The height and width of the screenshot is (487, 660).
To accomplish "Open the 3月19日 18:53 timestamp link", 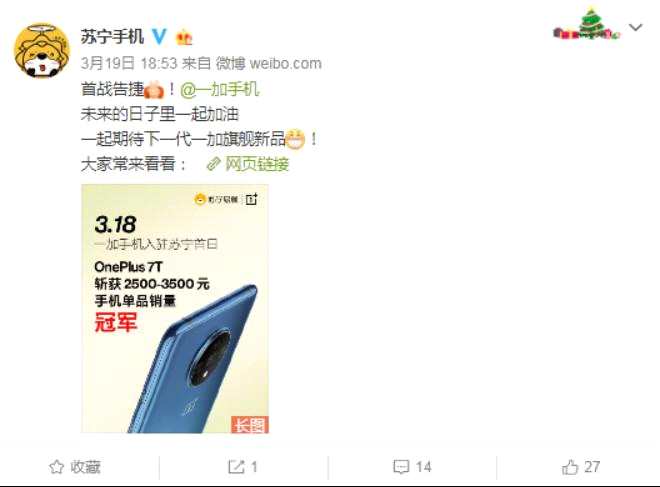I will (x=129, y=64).
